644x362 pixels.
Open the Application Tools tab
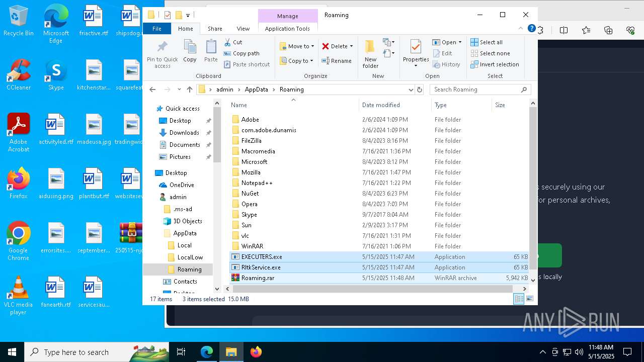287,29
